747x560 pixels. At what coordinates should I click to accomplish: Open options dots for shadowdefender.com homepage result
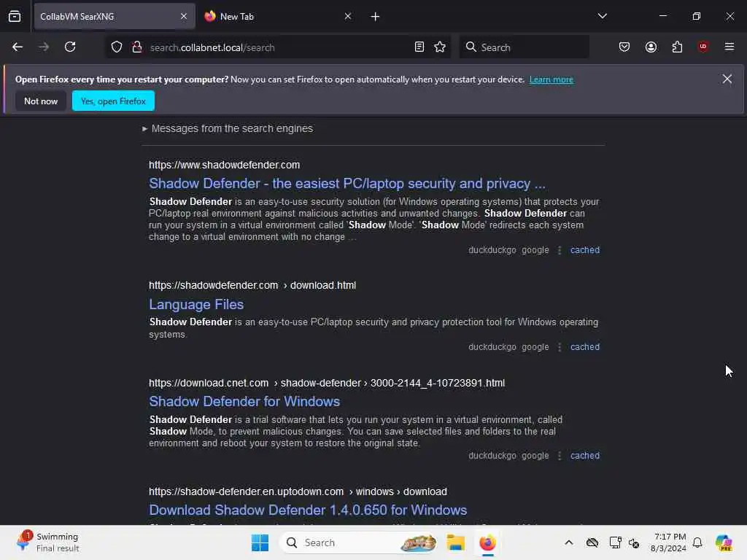(x=560, y=250)
